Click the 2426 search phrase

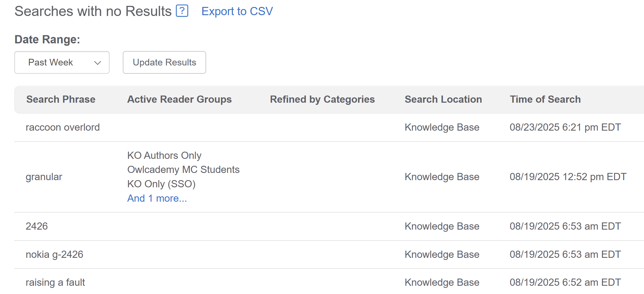pos(37,226)
